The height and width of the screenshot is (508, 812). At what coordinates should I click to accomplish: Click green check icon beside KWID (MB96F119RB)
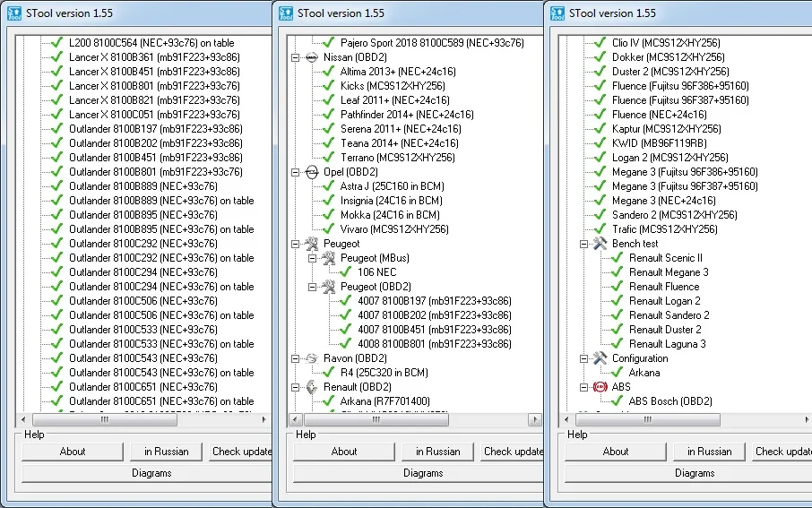(600, 143)
